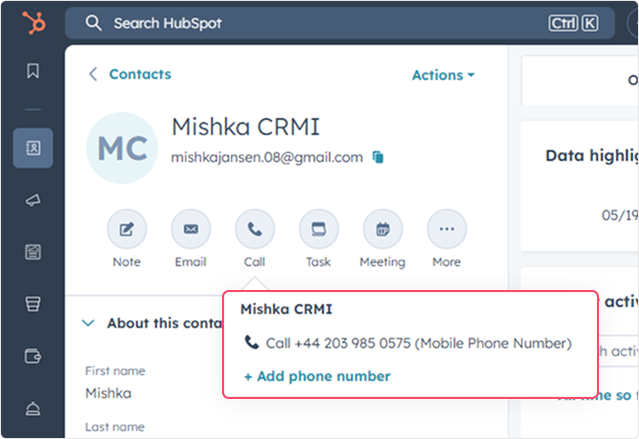Image resolution: width=639 pixels, height=439 pixels.
Task: Open the Commerce storefront sidebar icon
Action: coord(33,304)
